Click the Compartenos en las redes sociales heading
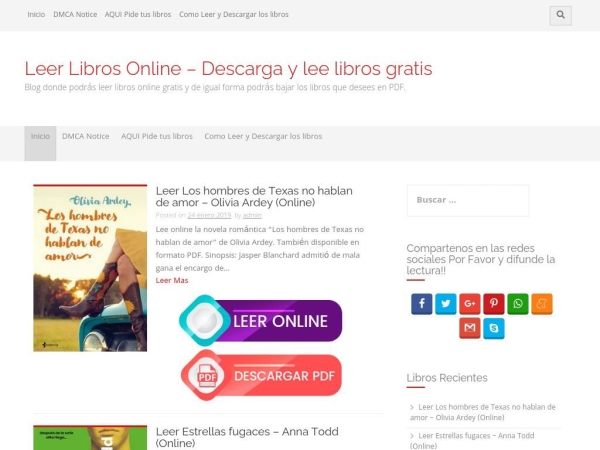The height and width of the screenshot is (450, 600). tap(481, 259)
